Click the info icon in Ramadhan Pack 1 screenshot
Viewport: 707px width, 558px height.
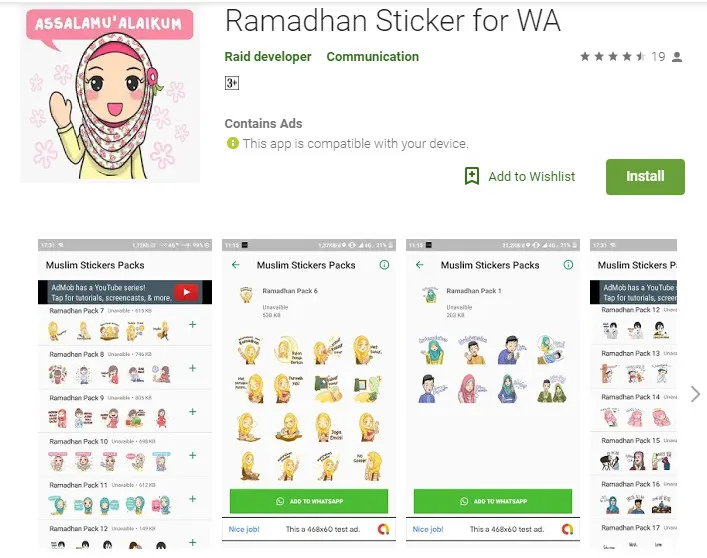click(568, 265)
